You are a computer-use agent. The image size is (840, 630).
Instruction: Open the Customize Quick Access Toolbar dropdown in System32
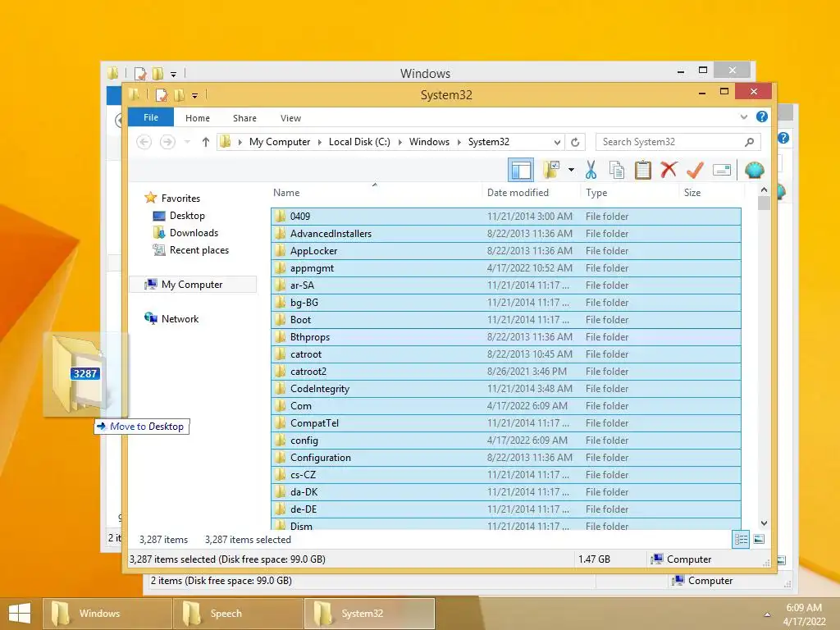point(194,95)
